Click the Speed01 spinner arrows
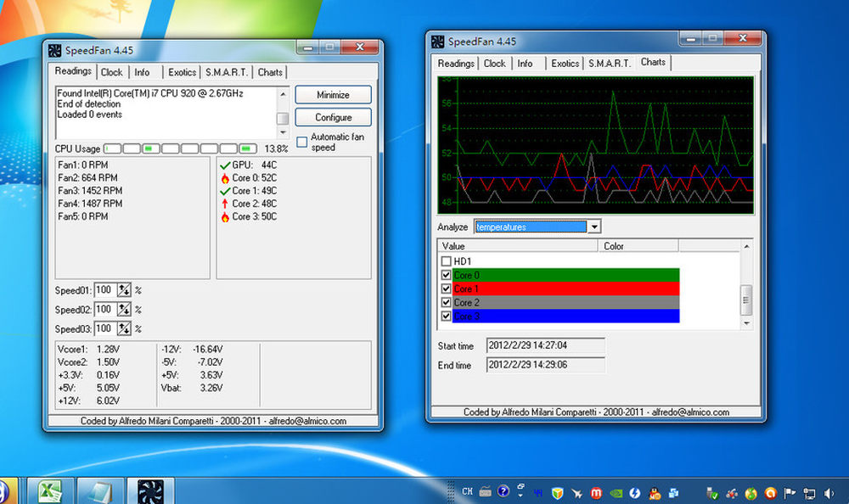 tap(124, 290)
